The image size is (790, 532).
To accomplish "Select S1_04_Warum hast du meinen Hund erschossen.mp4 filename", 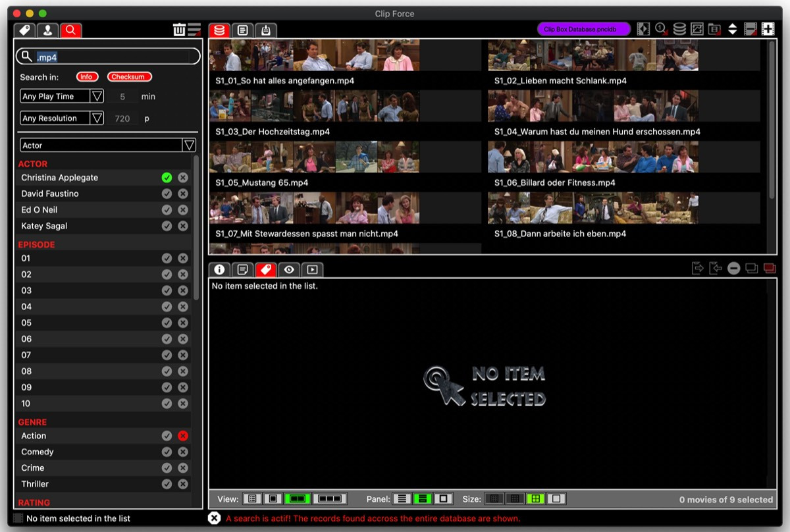I will [x=597, y=132].
